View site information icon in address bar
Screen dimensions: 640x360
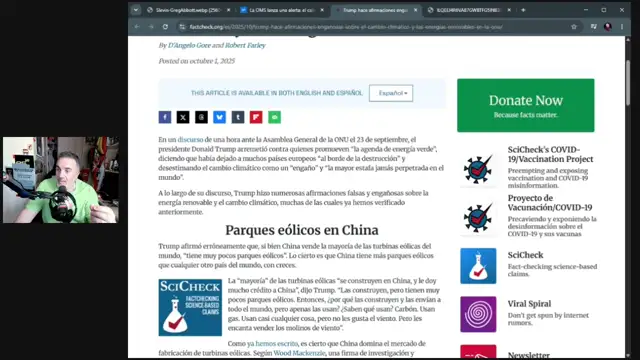coord(182,27)
